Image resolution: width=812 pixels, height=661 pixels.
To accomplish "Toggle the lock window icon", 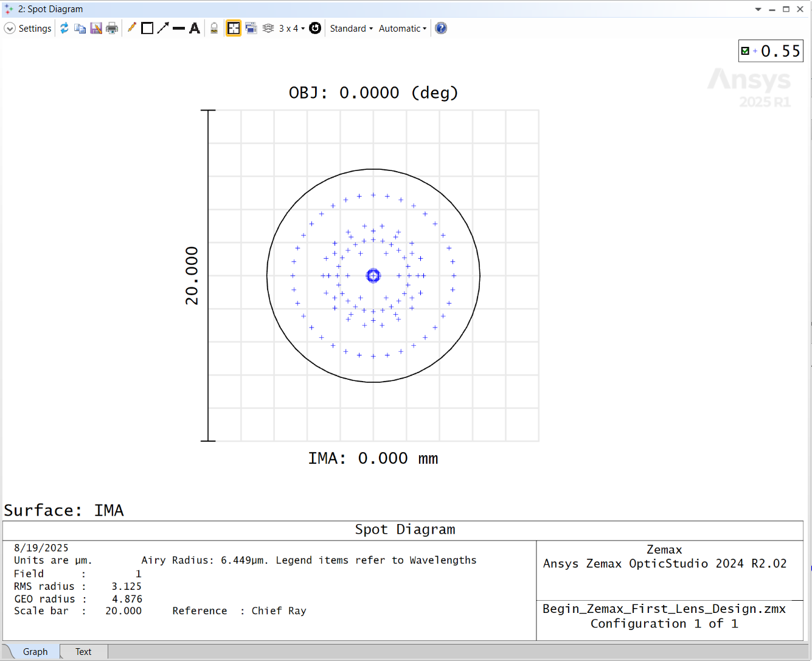I will (x=214, y=28).
